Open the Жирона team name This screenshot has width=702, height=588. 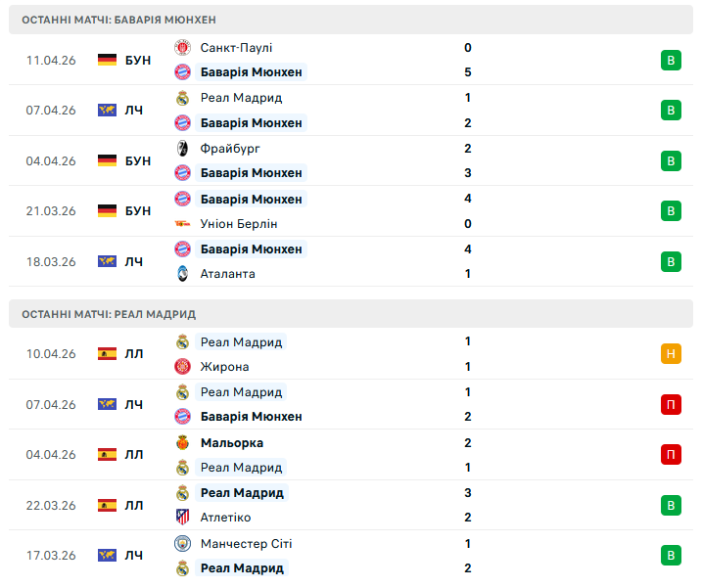pos(224,367)
